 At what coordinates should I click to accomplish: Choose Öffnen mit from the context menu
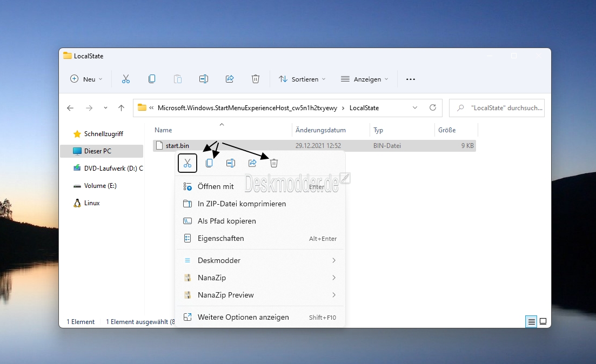[x=260, y=186]
